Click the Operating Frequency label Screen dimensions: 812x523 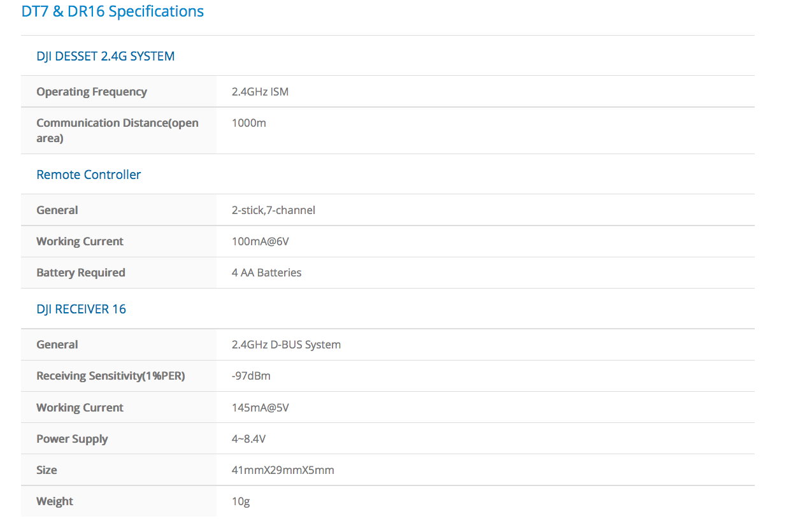(x=92, y=92)
